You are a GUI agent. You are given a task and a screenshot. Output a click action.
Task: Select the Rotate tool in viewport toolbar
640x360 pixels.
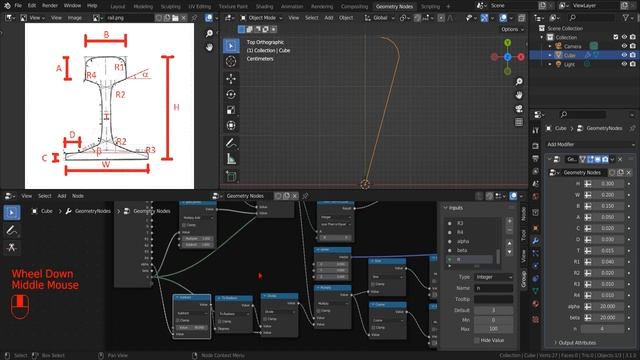[x=231, y=94]
